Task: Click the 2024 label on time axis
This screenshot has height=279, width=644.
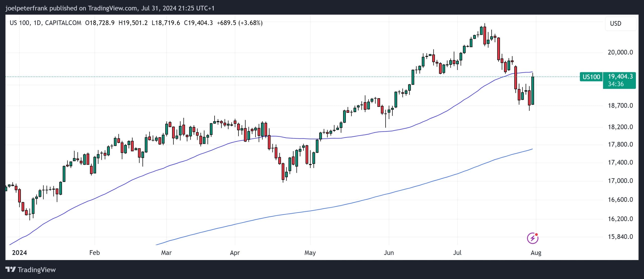Action: coord(19,253)
